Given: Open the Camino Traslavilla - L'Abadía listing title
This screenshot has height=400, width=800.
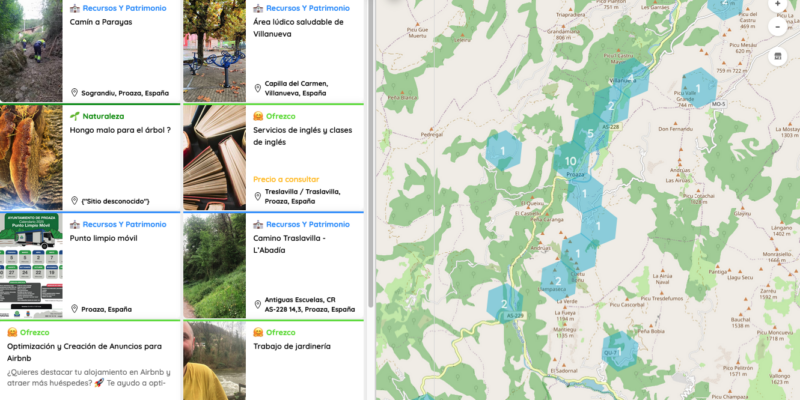Looking at the screenshot, I should point(290,244).
